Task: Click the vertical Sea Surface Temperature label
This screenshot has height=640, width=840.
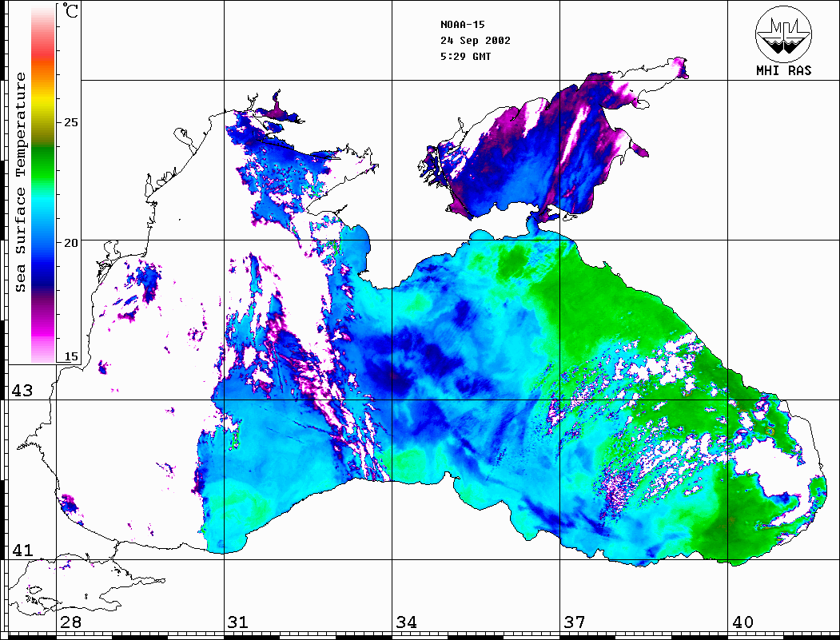Action: point(20,182)
